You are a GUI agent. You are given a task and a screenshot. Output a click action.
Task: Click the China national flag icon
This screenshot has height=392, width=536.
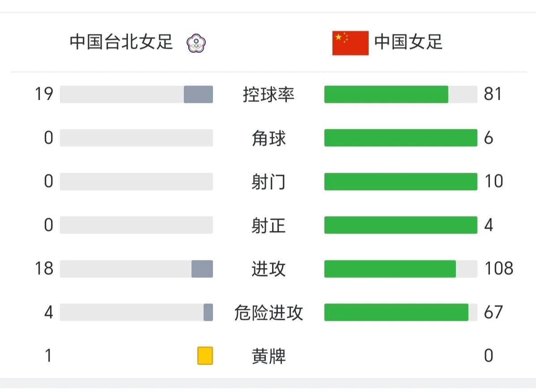350,43
